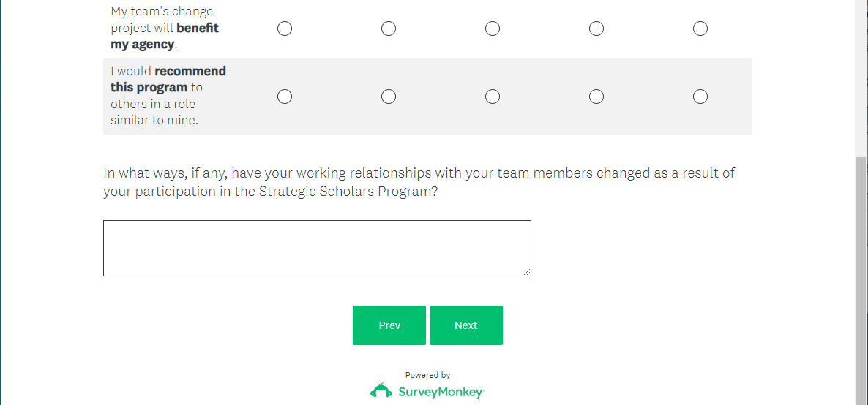
Task: Choose first radio for 'recommend this program'
Action: point(285,96)
